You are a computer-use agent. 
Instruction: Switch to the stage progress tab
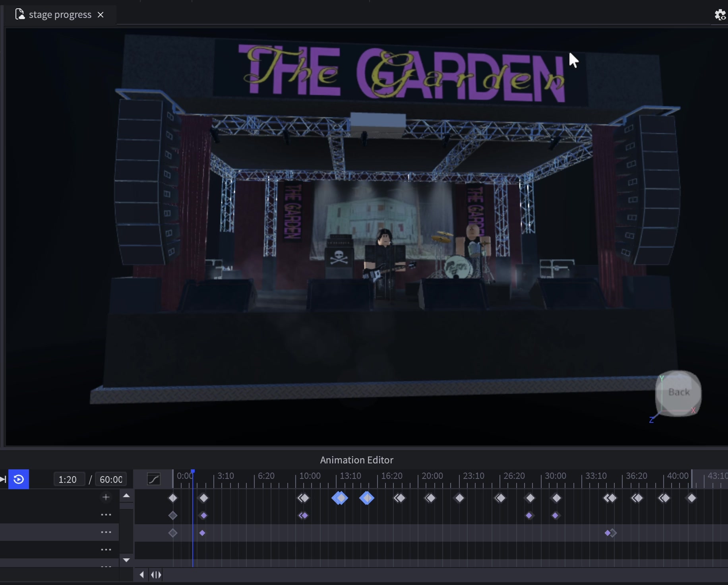(x=60, y=15)
